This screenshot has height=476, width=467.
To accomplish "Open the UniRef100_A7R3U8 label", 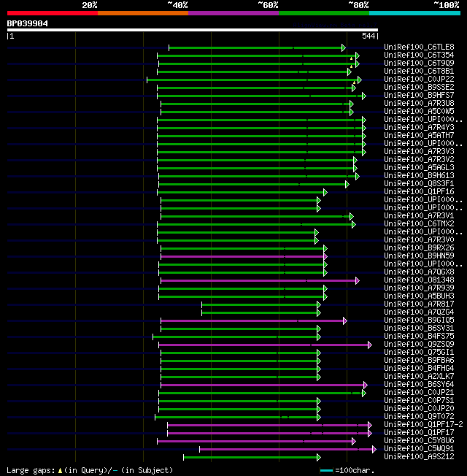I will coord(419,103).
